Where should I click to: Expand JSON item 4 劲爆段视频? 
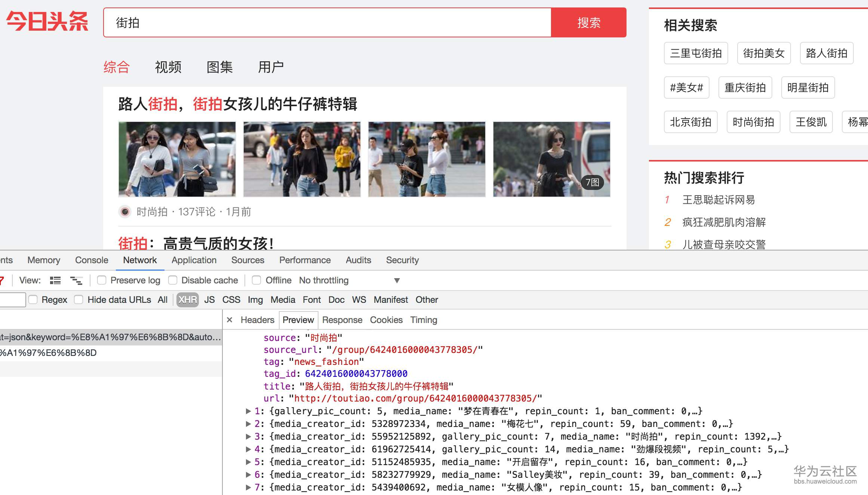[x=248, y=449]
